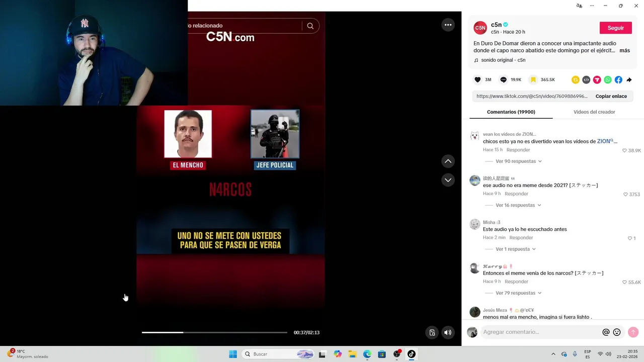This screenshot has height=362, width=644.
Task: Open Microsoft Store from taskbar
Action: [382, 354]
